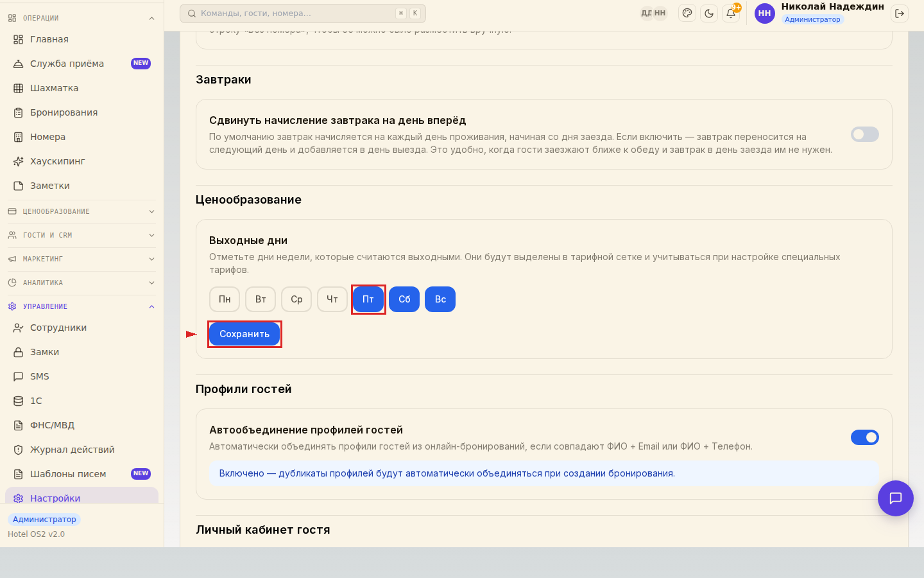
Task: Deselect Вс weekend day
Action: 440,299
